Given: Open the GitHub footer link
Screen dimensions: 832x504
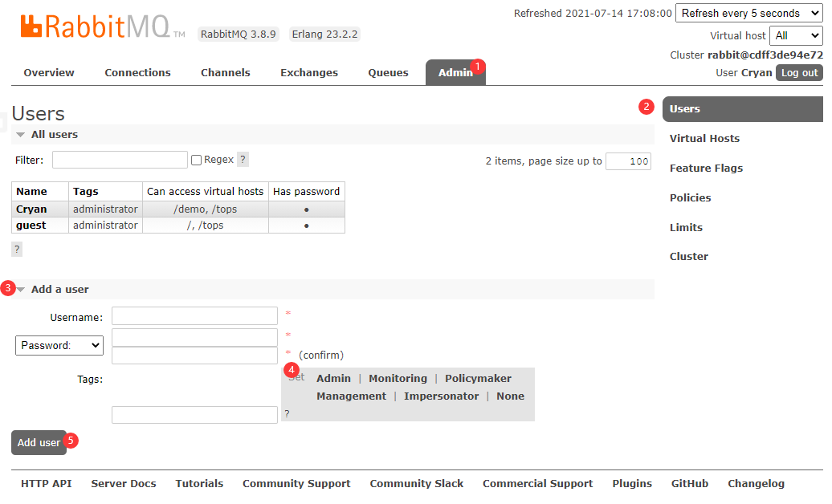Looking at the screenshot, I should (x=690, y=484).
